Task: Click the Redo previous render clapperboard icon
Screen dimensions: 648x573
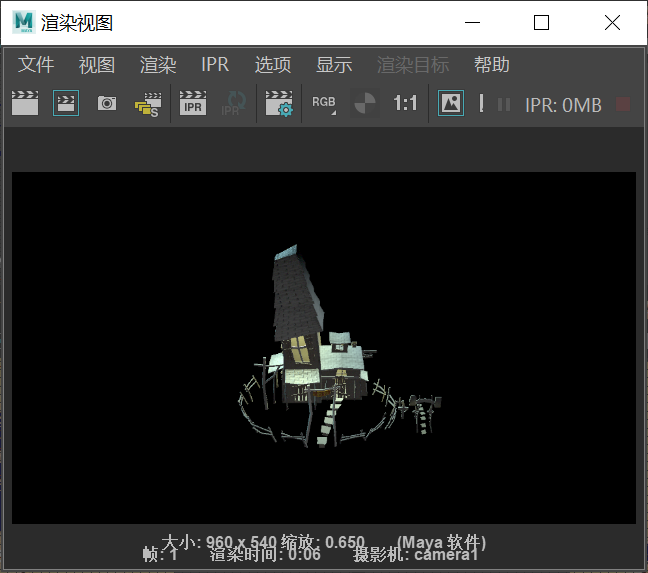Action: 25,103
